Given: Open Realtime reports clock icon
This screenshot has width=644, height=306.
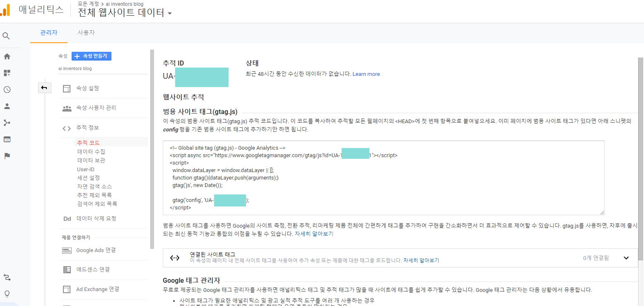Looking at the screenshot, I should (x=7, y=90).
